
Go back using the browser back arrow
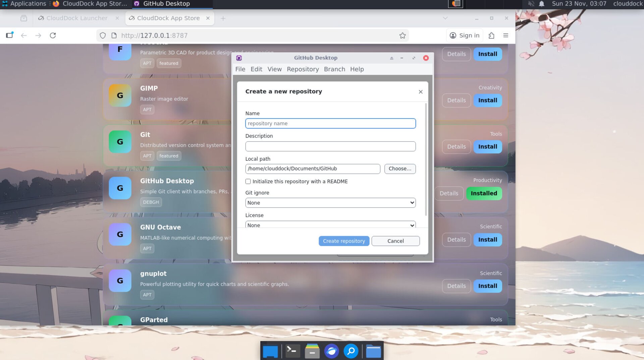click(x=23, y=35)
